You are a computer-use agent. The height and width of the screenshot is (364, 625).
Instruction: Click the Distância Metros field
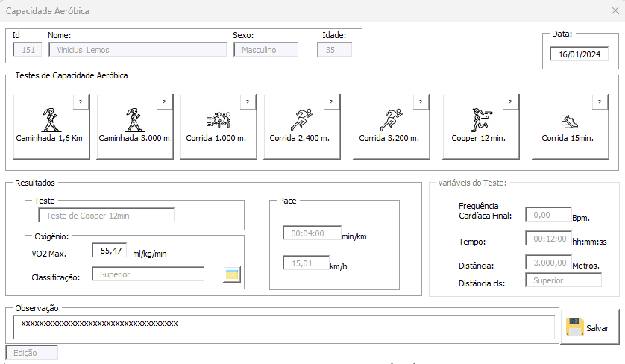pos(548,263)
